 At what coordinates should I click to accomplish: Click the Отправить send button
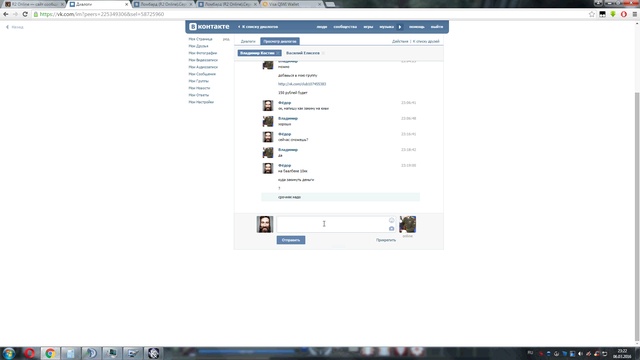point(291,240)
